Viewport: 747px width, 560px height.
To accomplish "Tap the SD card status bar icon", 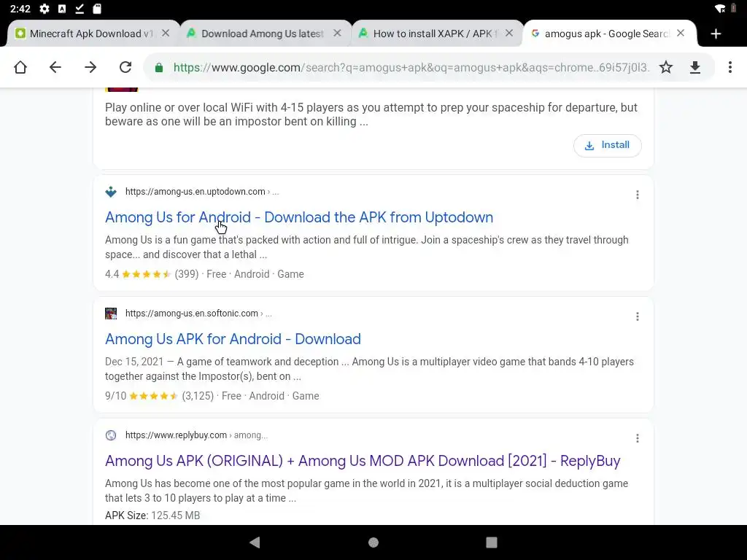I will point(97,9).
